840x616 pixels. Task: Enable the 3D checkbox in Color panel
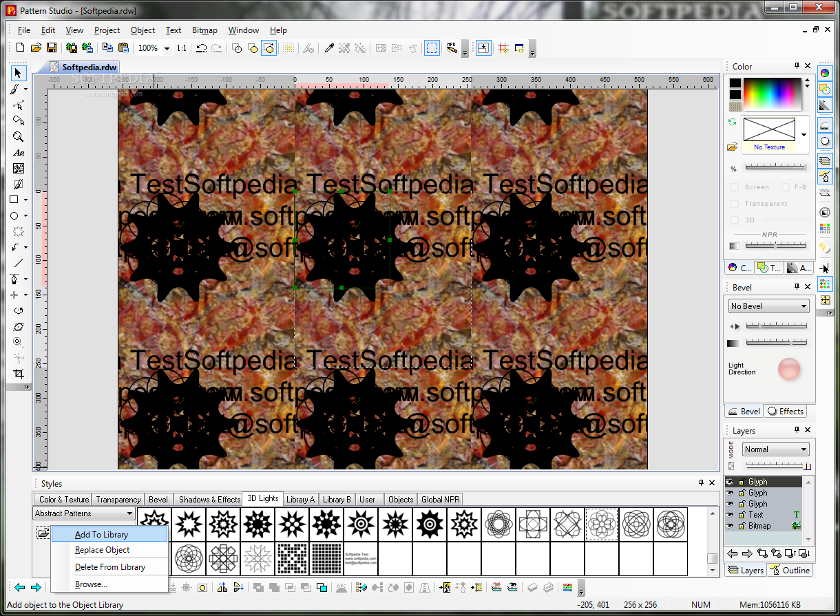point(735,220)
